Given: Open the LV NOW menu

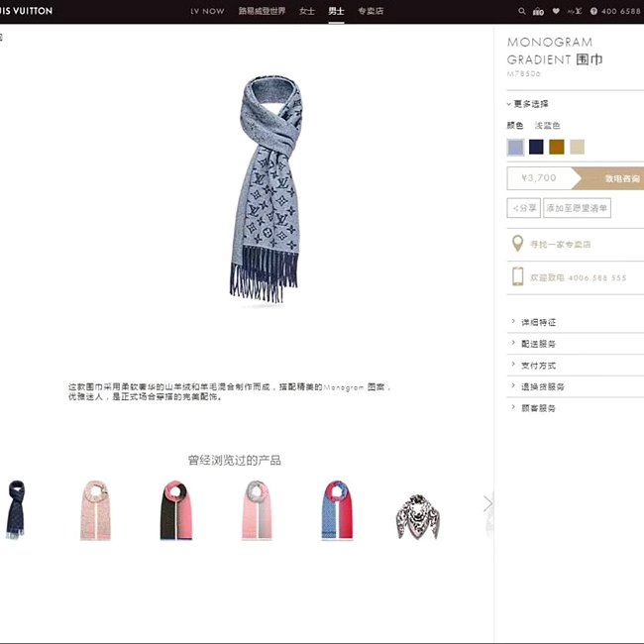Looking at the screenshot, I should (207, 11).
